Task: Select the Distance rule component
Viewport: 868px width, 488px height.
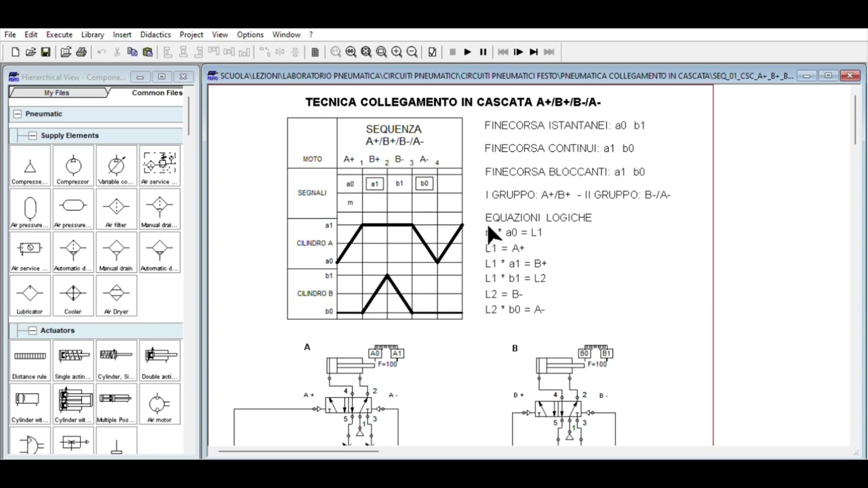Action: tap(30, 361)
